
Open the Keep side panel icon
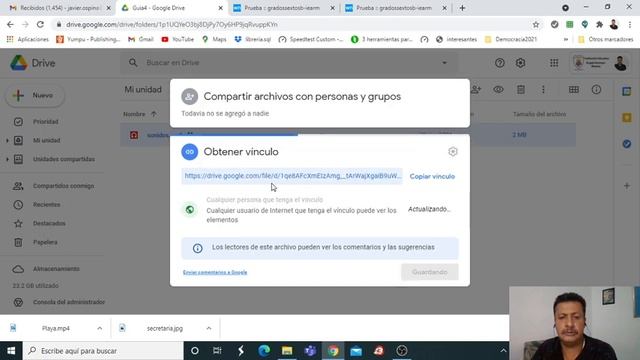[x=627, y=118]
